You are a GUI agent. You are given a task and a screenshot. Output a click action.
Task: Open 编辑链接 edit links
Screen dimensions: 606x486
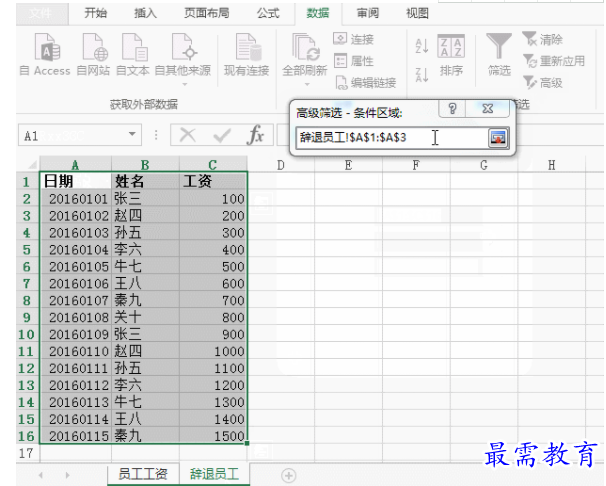365,82
